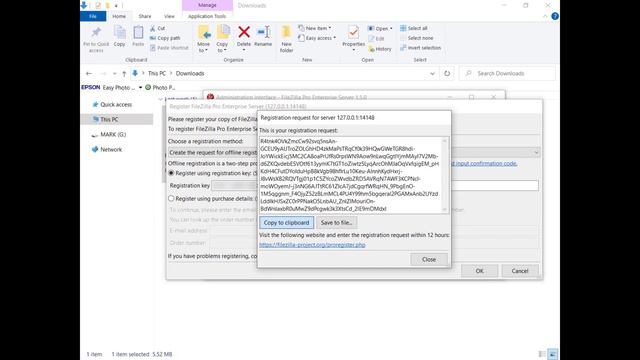Open the Explorer help icon
The image size is (640, 360).
coord(555,16)
